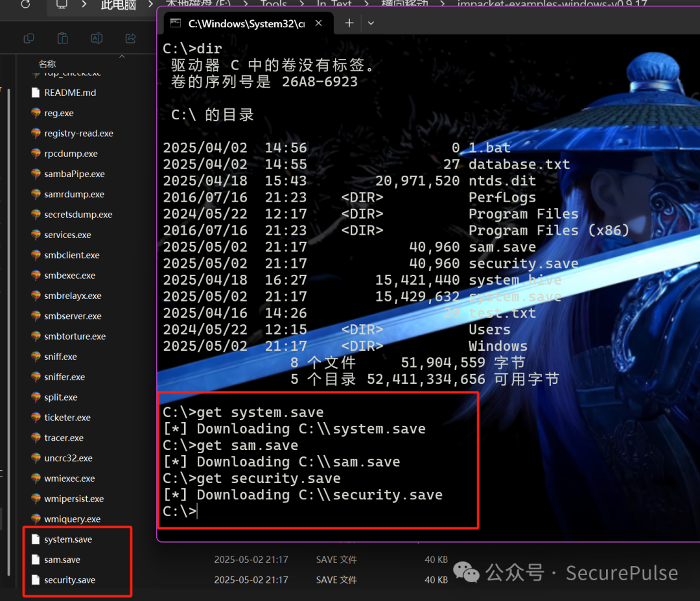Viewport: 700px width, 601px height.
Task: Click the copy icon in Explorer toolbar
Action: tap(29, 38)
